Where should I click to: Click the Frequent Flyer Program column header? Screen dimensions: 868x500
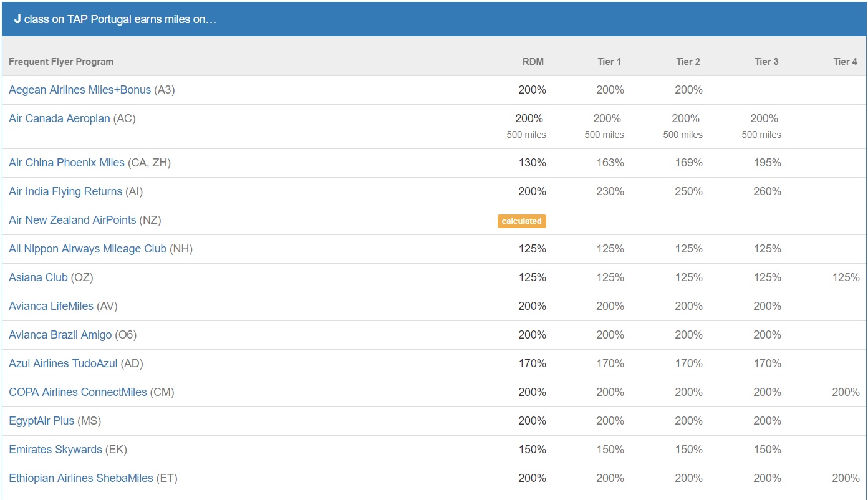61,62
